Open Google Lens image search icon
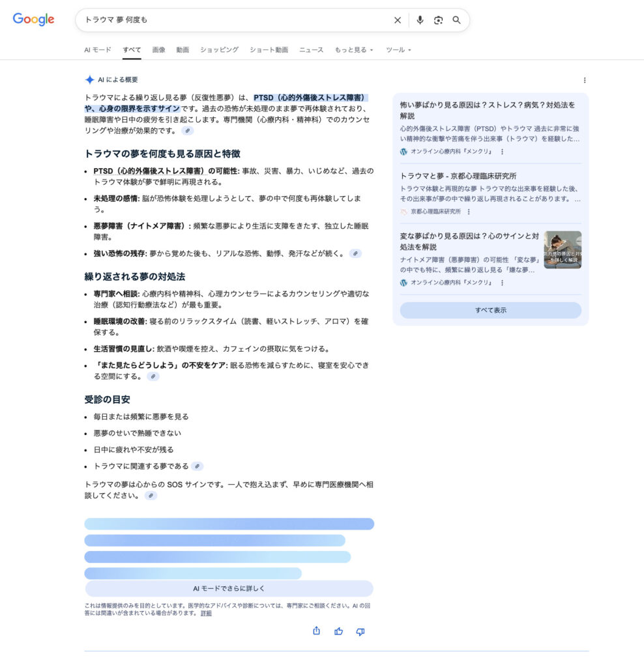The image size is (644, 667). (x=438, y=20)
